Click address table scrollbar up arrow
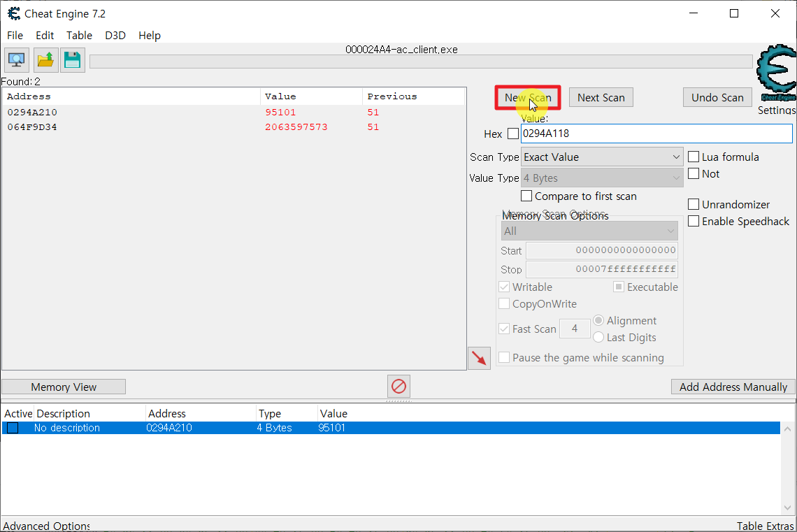Viewport: 797px width, 532px height. pos(787,429)
